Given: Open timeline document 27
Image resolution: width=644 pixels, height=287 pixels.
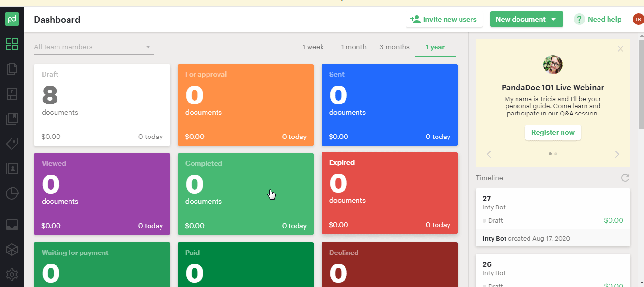Looking at the screenshot, I should point(553,217).
